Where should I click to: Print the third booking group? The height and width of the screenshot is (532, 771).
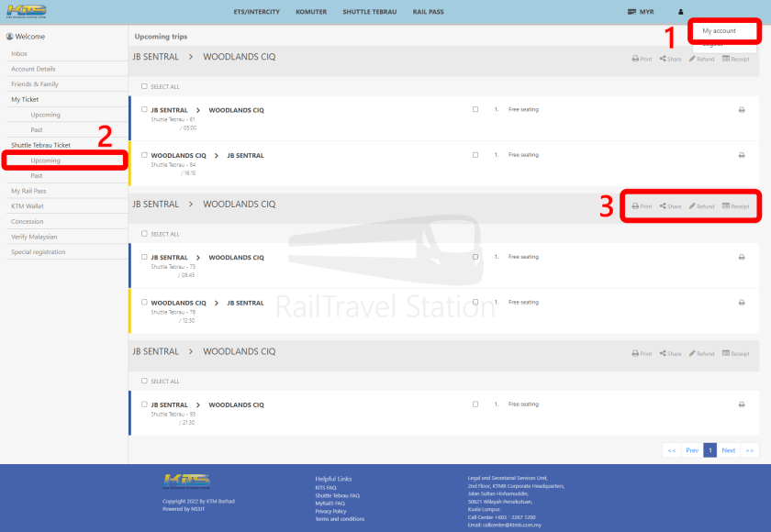tap(642, 354)
